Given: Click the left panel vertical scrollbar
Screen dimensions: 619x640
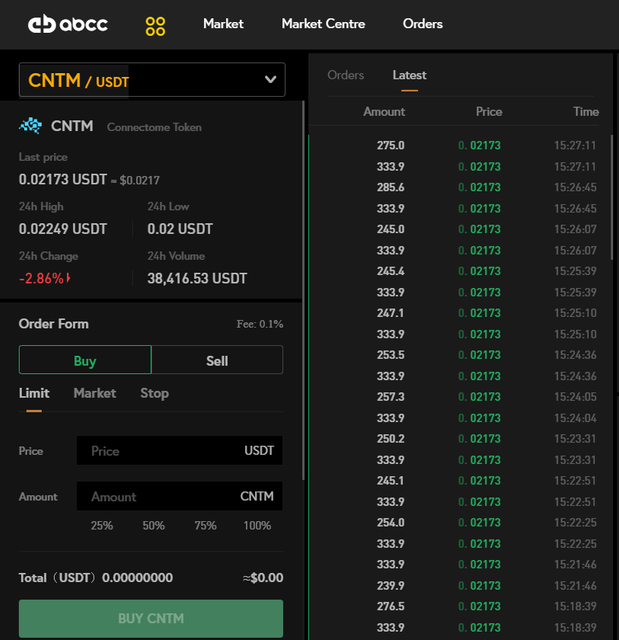Looking at the screenshot, I should click(303, 290).
